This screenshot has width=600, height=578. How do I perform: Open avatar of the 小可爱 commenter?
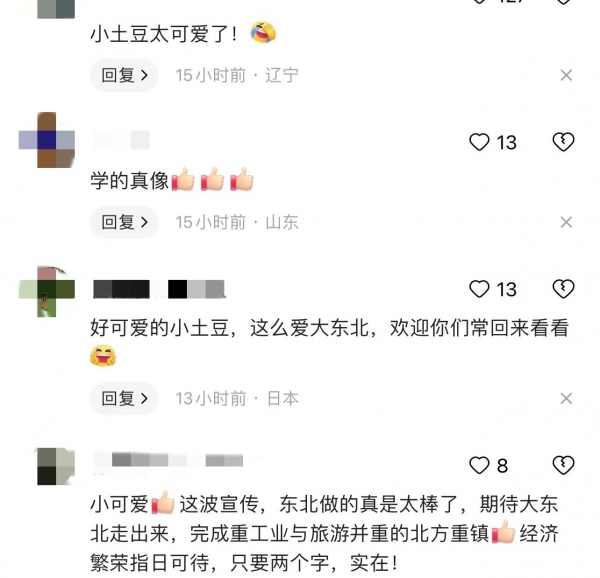(56, 466)
